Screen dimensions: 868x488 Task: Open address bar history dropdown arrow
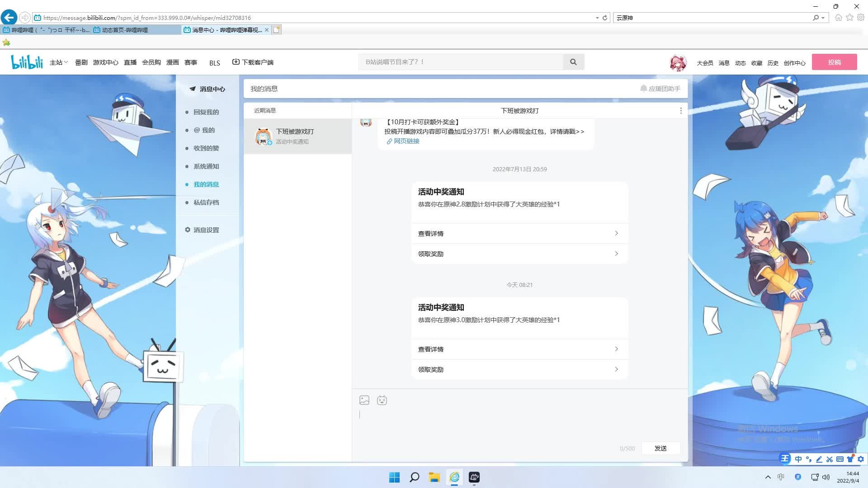(x=597, y=18)
